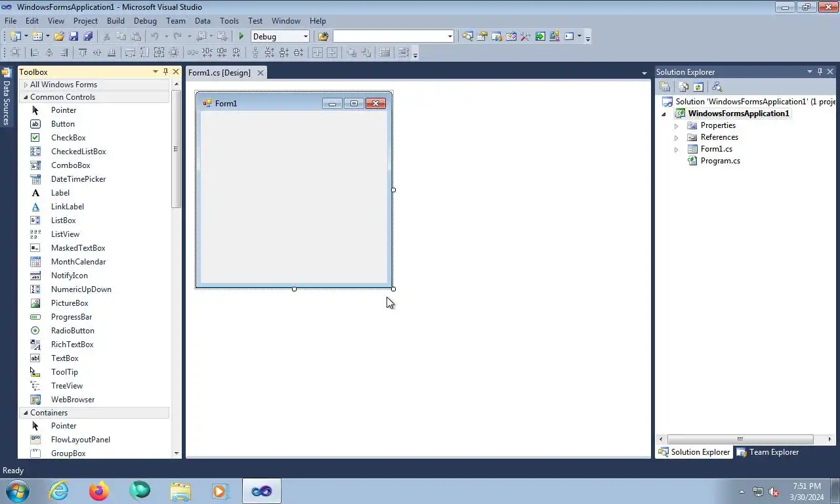Select the RadioButton control in Toolbox
The image size is (840, 504).
pos(73,331)
